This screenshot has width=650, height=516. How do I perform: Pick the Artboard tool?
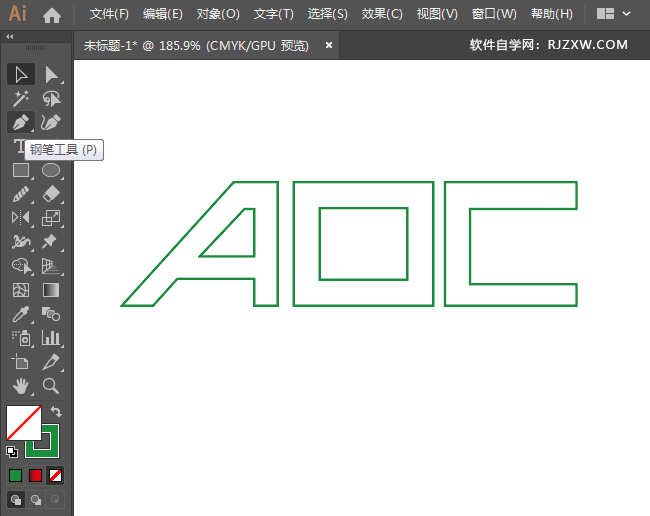pyautogui.click(x=21, y=362)
